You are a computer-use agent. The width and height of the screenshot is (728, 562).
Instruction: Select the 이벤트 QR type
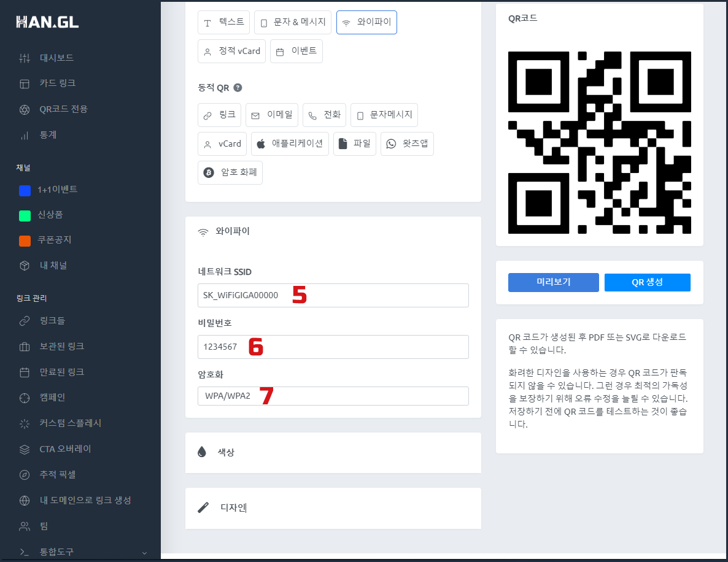(x=296, y=51)
